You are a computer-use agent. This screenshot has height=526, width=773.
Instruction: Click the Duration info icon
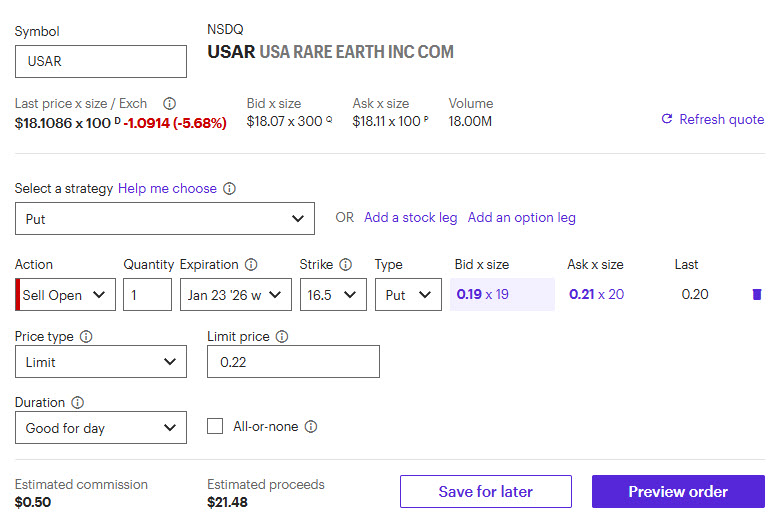point(77,403)
